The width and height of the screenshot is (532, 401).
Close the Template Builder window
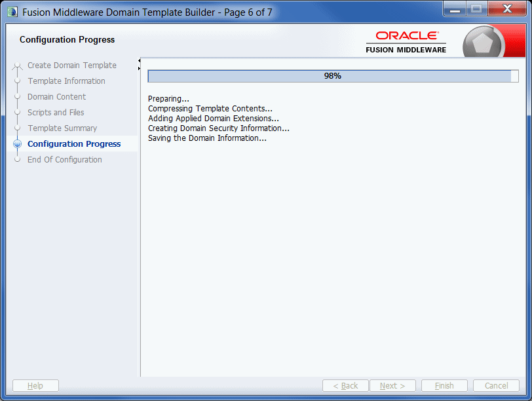(507, 9)
